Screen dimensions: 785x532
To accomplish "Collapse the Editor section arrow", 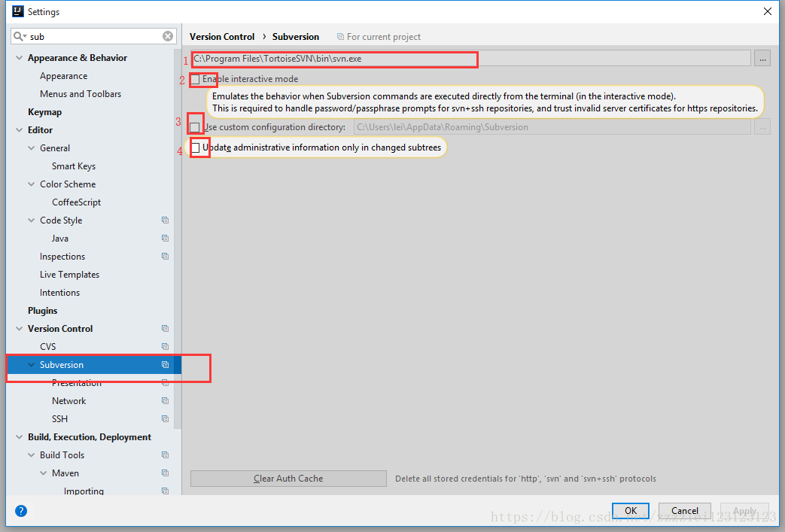I will pos(19,129).
